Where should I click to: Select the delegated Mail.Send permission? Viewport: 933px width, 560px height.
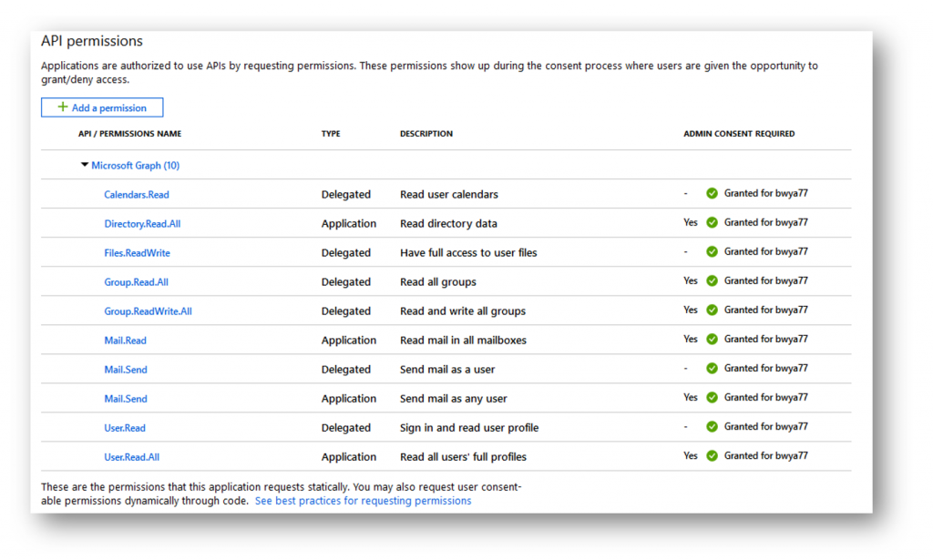126,369
